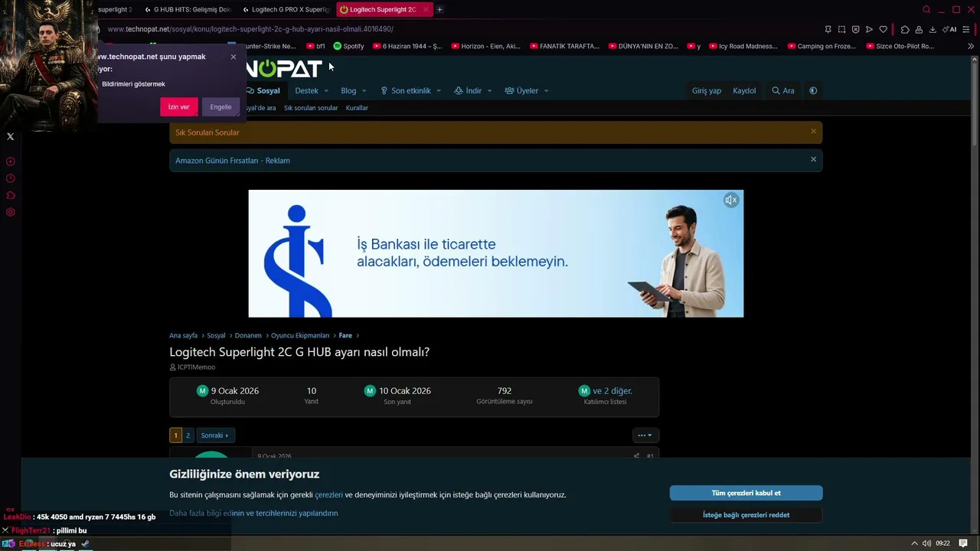Screen dimensions: 980x551
Task: Click the send arrow icon in the toolbar
Action: pyautogui.click(x=869, y=29)
